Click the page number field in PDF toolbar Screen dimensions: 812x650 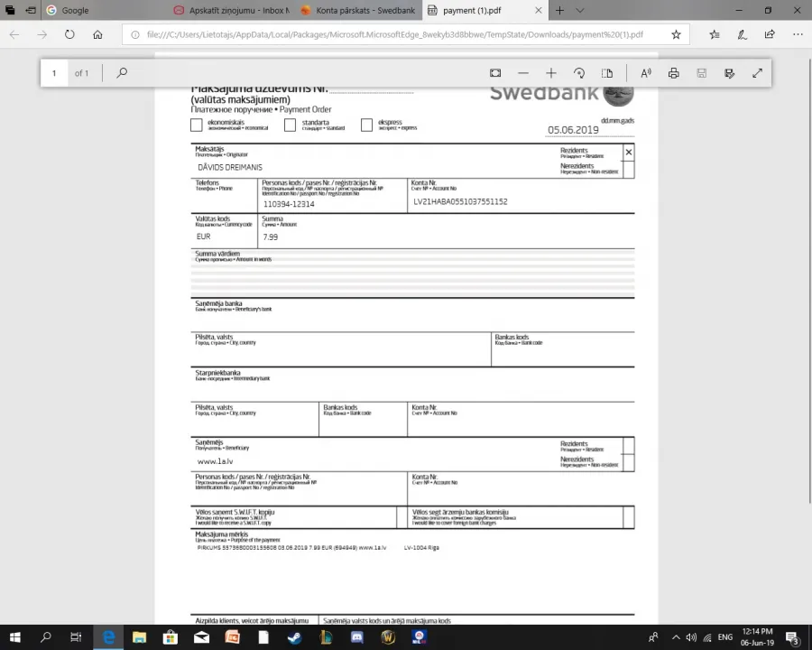[x=54, y=73]
